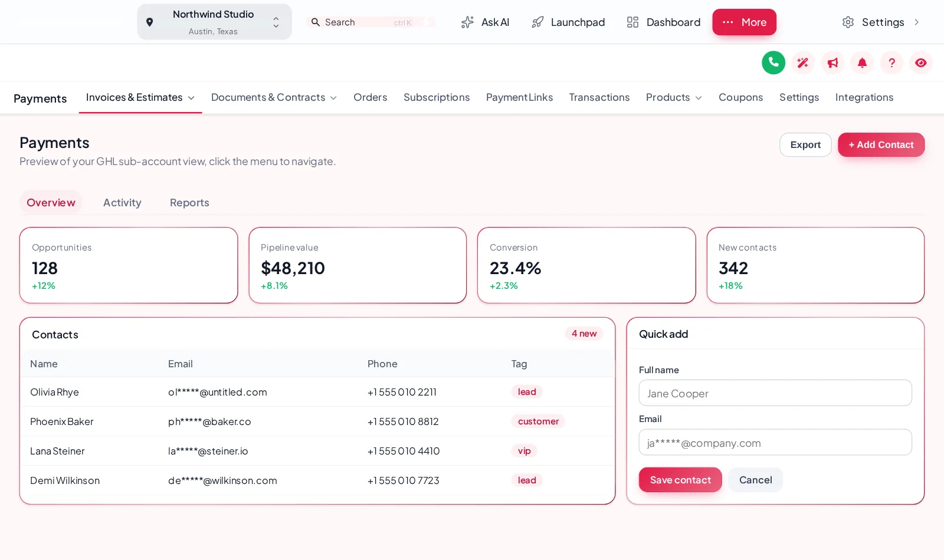The image size is (944, 560).
Task: Click the Ask AI sparkle icon
Action: (x=467, y=22)
